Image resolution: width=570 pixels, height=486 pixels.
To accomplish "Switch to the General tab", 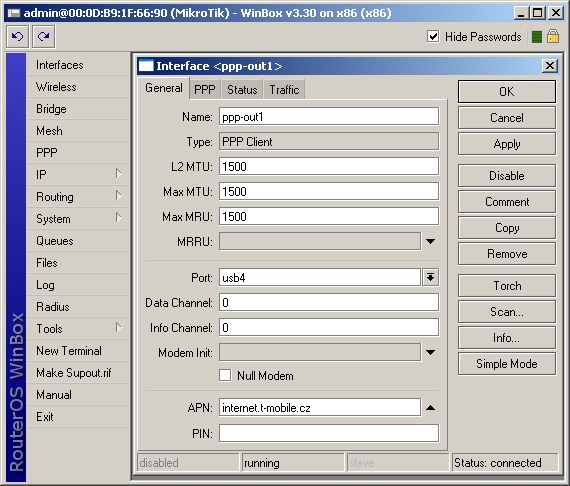I will click(x=164, y=88).
